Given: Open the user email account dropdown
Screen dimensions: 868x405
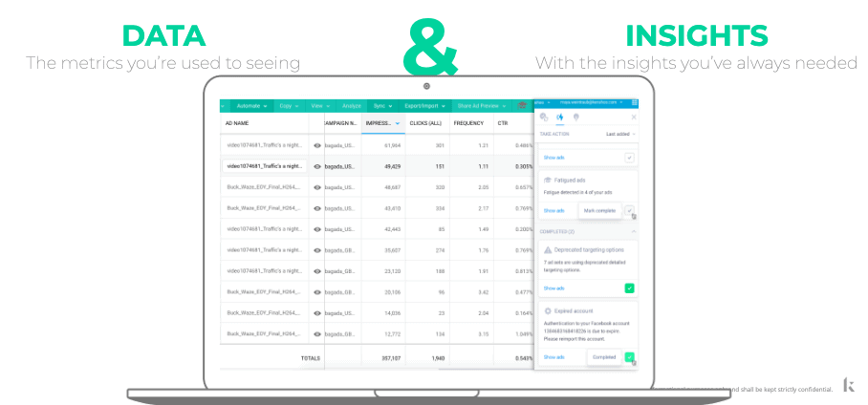Looking at the screenshot, I should tap(591, 103).
